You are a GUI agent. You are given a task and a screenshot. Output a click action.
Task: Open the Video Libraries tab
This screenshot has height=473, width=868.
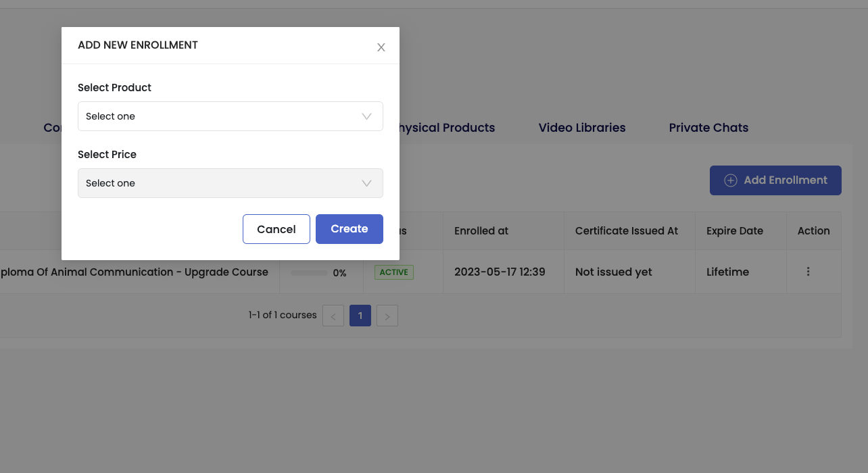pyautogui.click(x=581, y=128)
